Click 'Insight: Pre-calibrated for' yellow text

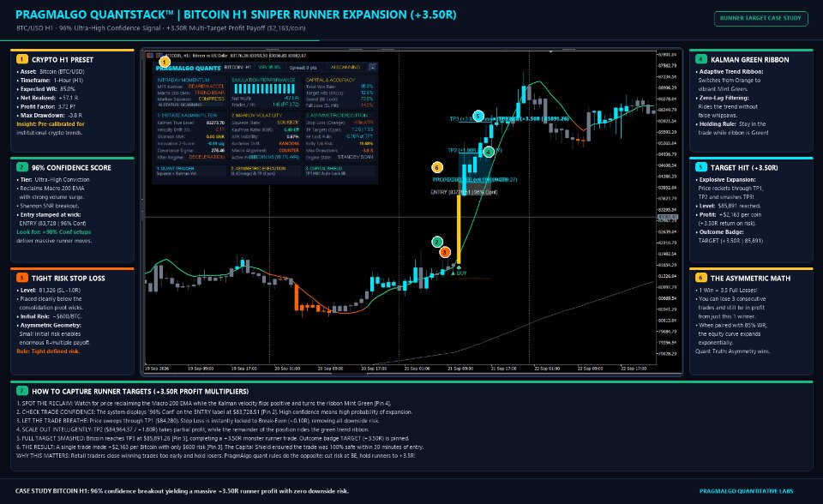(51, 124)
